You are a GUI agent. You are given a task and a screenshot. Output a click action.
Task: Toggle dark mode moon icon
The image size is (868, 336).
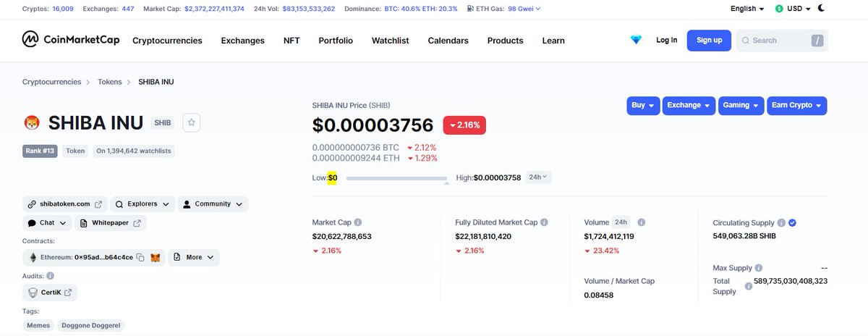822,9
